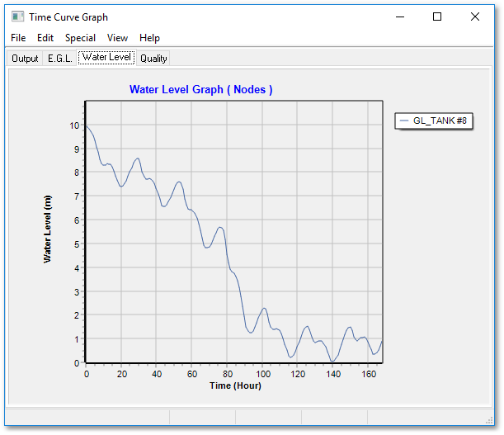This screenshot has width=504, height=435.
Task: Click the Water Level Graph ( Nodes ) title
Action: pos(201,89)
